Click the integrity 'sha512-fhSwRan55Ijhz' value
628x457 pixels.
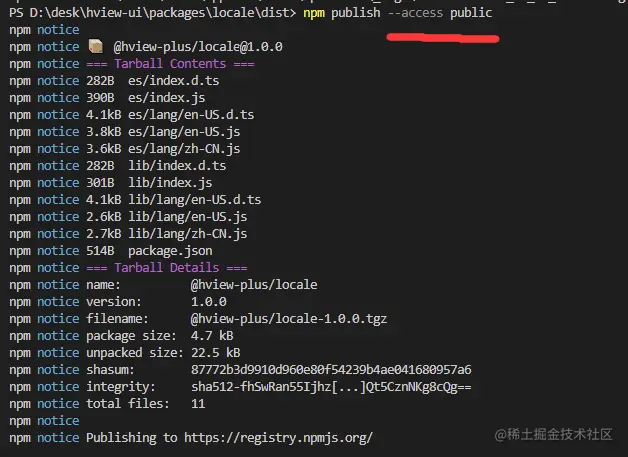click(331, 387)
